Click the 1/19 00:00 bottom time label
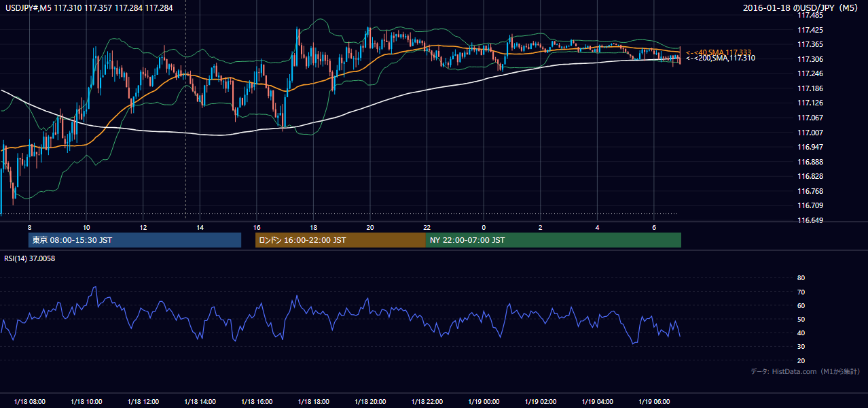Viewport: 868px width, 408px height. pyautogui.click(x=484, y=401)
